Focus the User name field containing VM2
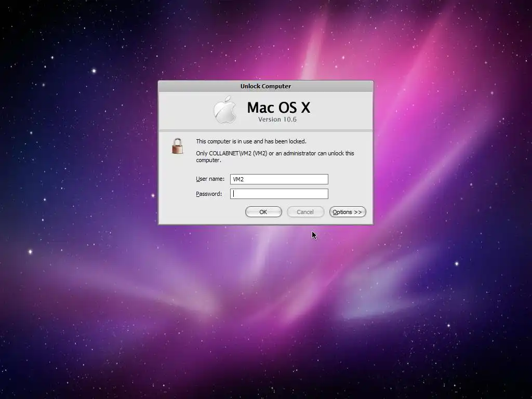Screen dimensions: 532x399 [279, 179]
